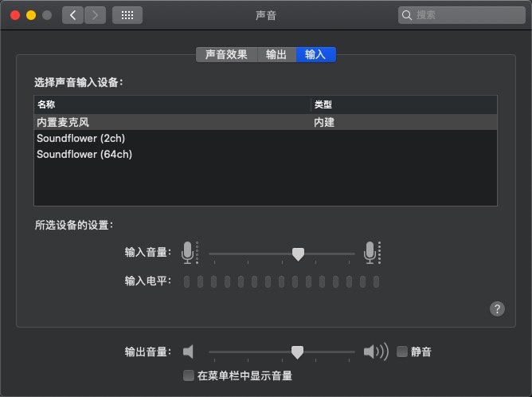532x397 pixels.
Task: Open help with the question mark button
Action: (x=497, y=309)
